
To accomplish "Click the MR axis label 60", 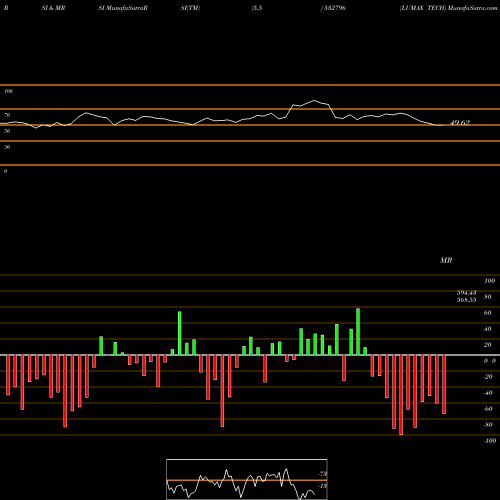I will pyautogui.click(x=488, y=313).
